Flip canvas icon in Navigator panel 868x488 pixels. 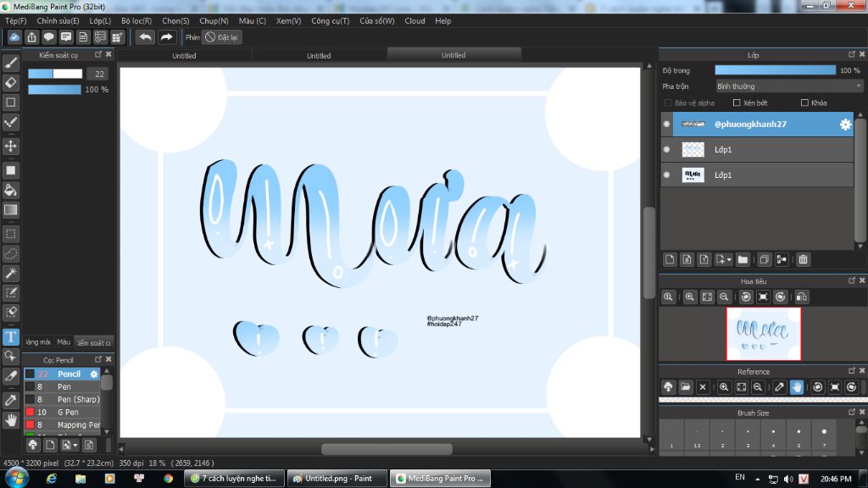coord(802,297)
